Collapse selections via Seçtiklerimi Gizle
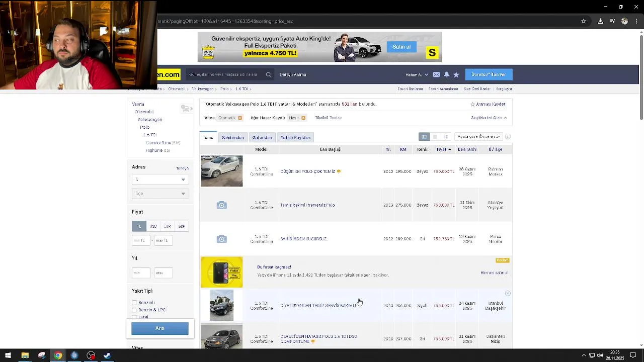 click(x=489, y=118)
